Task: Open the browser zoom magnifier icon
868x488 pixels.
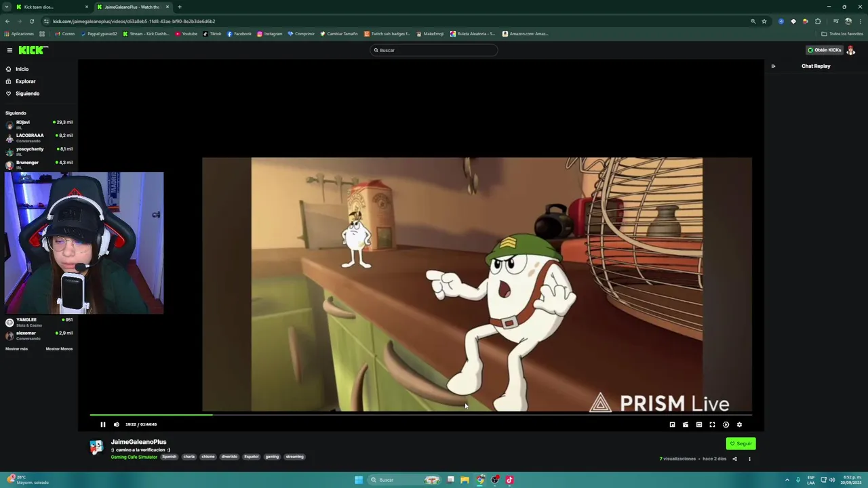Action: pos(753,21)
